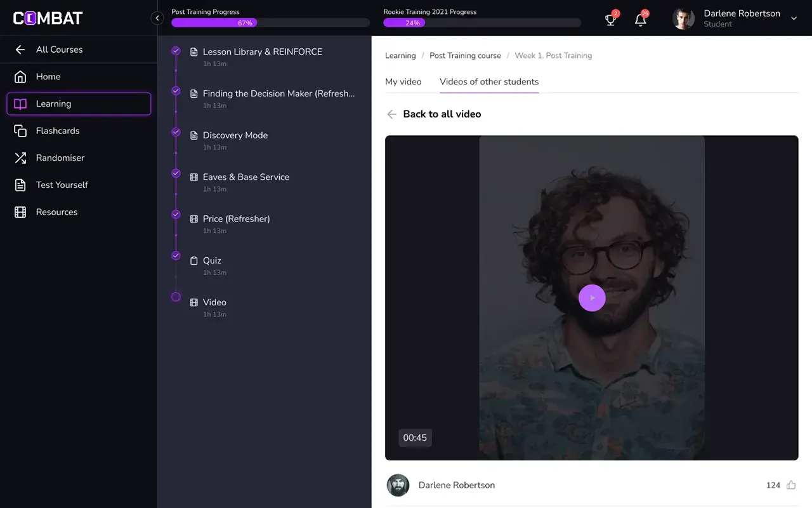Select the Resources film icon
This screenshot has width=812, height=508.
20,212
